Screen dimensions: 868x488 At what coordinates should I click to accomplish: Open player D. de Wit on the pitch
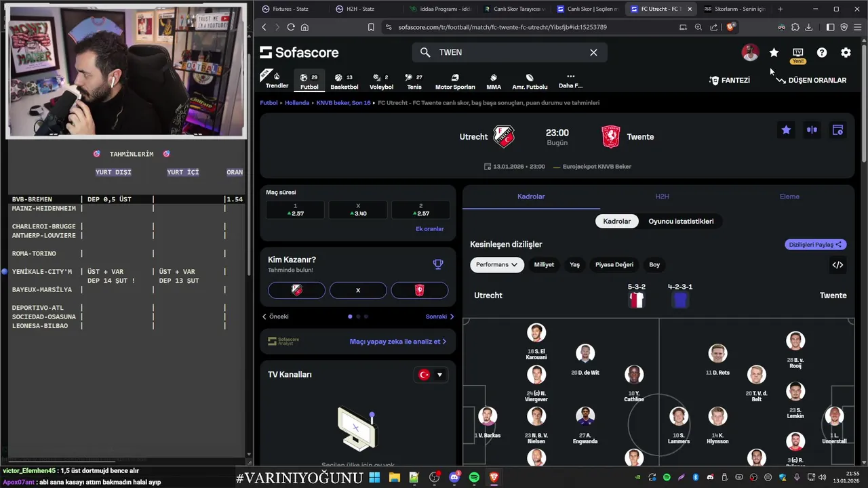pos(585,360)
